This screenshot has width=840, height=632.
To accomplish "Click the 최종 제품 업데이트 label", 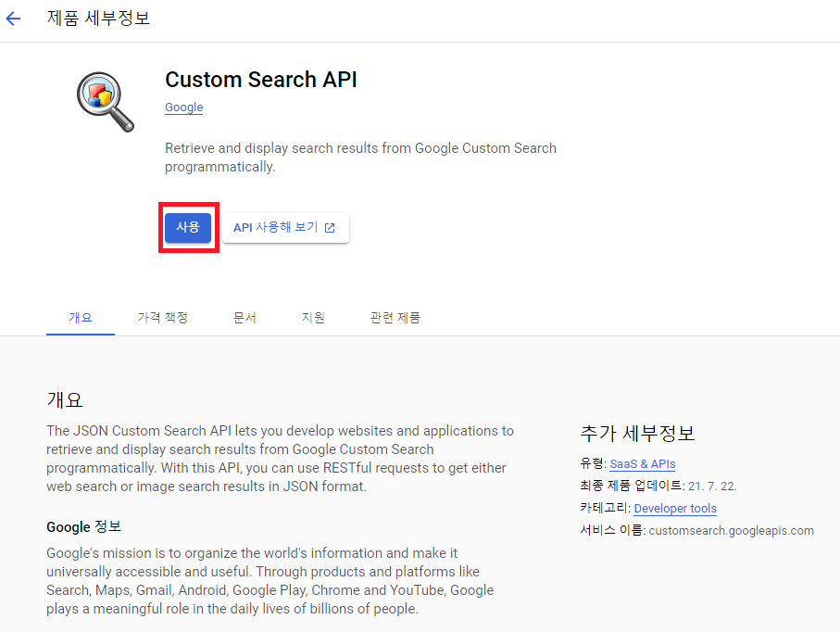I will click(x=633, y=486).
